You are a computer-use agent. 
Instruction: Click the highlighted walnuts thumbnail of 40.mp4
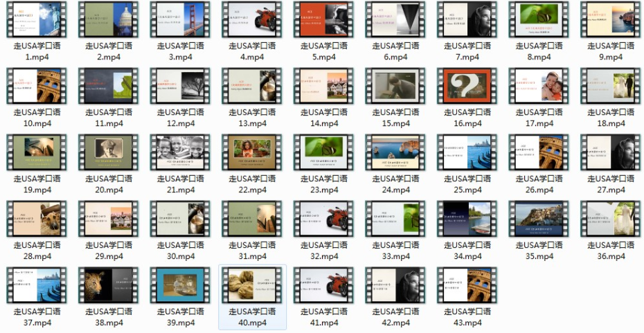point(252,285)
